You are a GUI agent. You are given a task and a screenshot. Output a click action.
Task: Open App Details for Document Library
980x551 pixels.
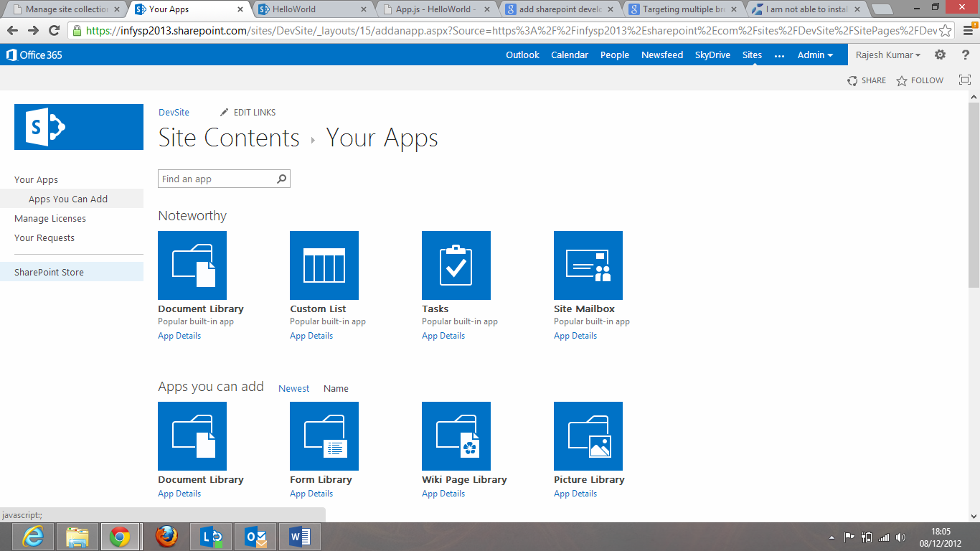point(179,335)
